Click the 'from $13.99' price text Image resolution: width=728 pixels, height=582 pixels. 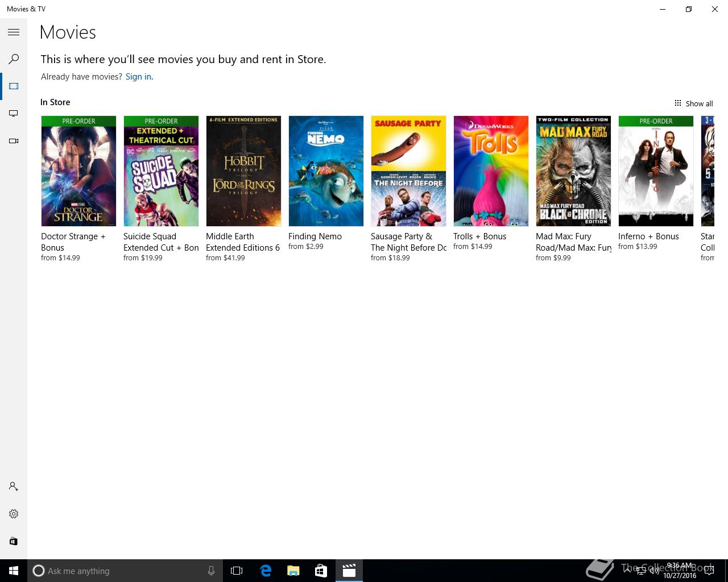tap(638, 247)
